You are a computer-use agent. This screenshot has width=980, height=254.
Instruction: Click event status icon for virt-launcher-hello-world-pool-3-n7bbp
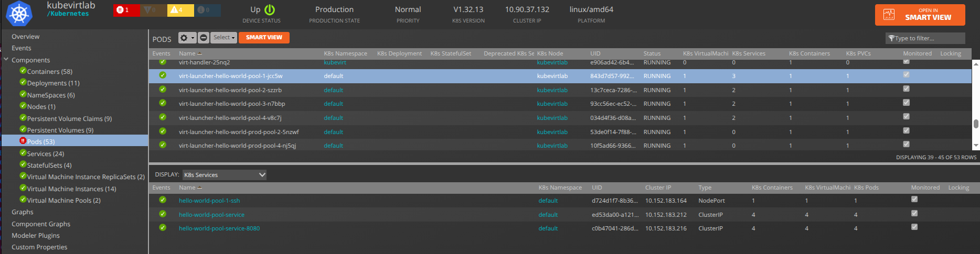pos(163,104)
